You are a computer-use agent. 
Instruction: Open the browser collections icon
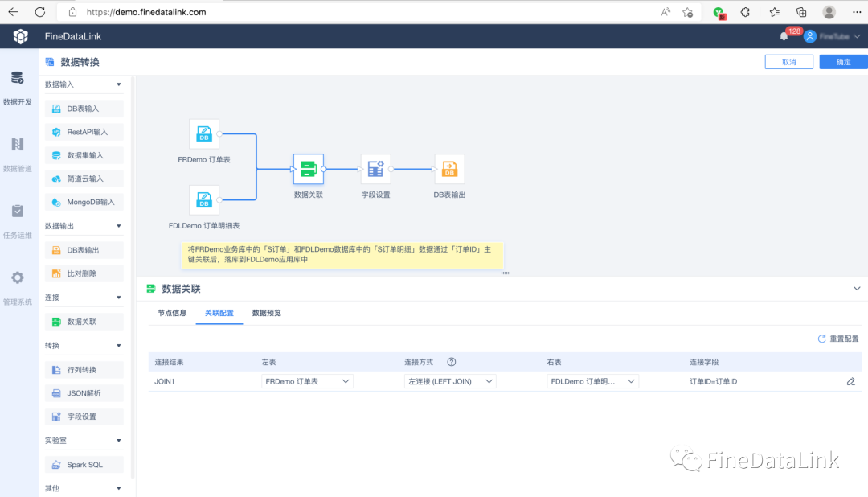click(801, 12)
